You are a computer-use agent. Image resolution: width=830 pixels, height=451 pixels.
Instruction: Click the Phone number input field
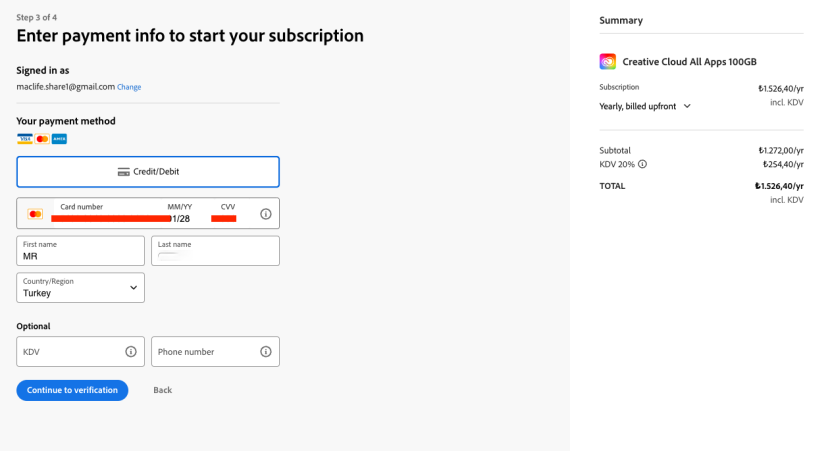203,352
